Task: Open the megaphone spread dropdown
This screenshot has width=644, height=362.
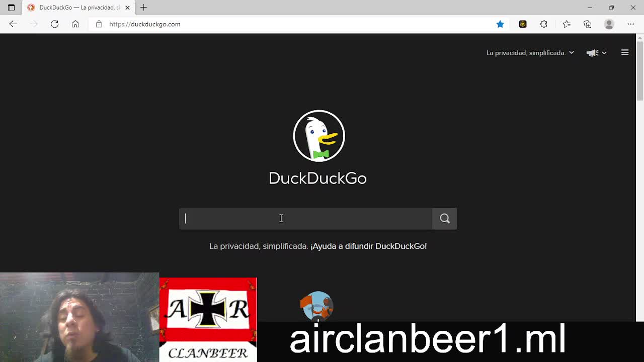Action: point(597,53)
